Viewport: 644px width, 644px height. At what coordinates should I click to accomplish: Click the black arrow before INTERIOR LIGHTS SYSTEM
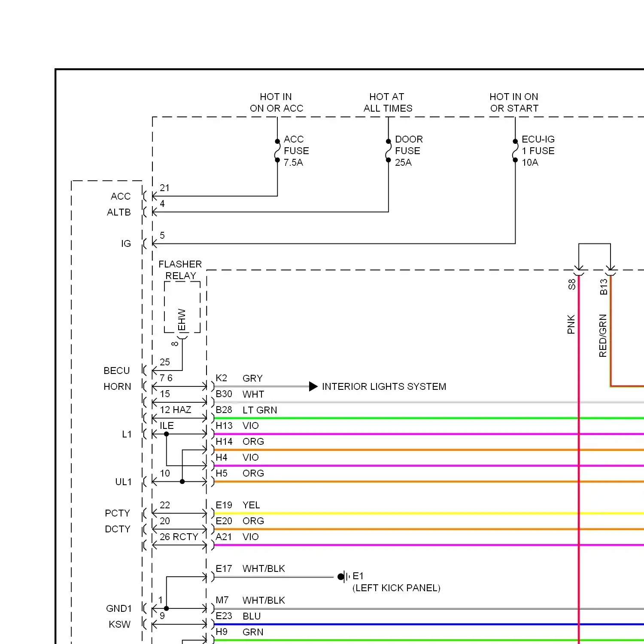[313, 386]
